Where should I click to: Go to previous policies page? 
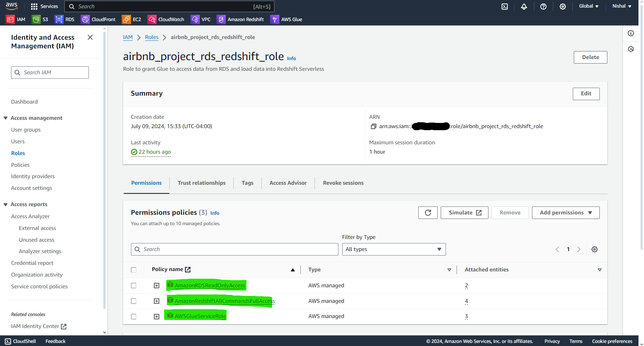(557, 249)
